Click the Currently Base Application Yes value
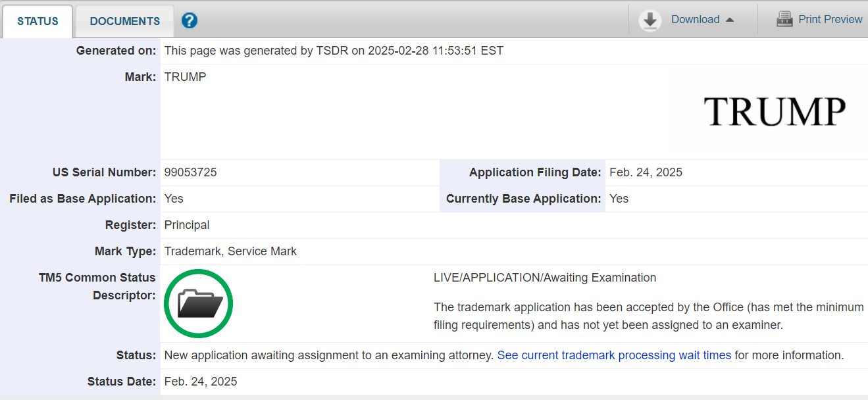868x400 pixels. click(619, 199)
